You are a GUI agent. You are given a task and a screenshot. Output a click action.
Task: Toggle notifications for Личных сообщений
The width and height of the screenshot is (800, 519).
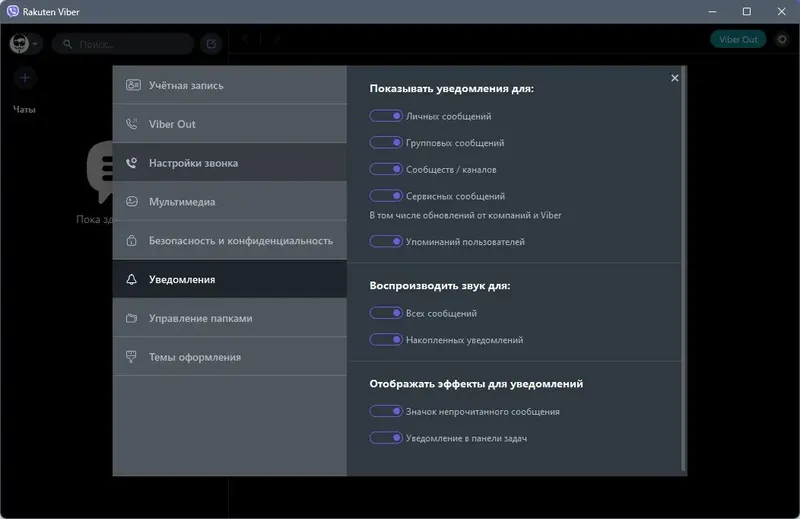pos(386,116)
